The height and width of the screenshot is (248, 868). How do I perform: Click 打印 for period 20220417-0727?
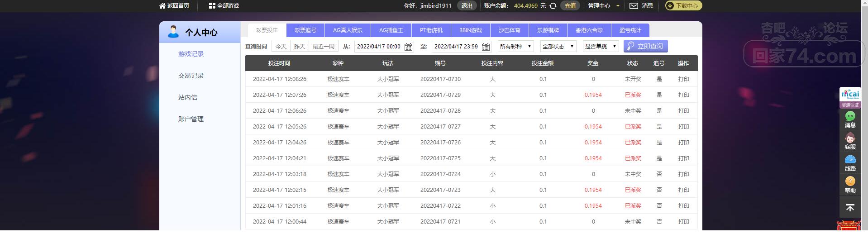(683, 127)
